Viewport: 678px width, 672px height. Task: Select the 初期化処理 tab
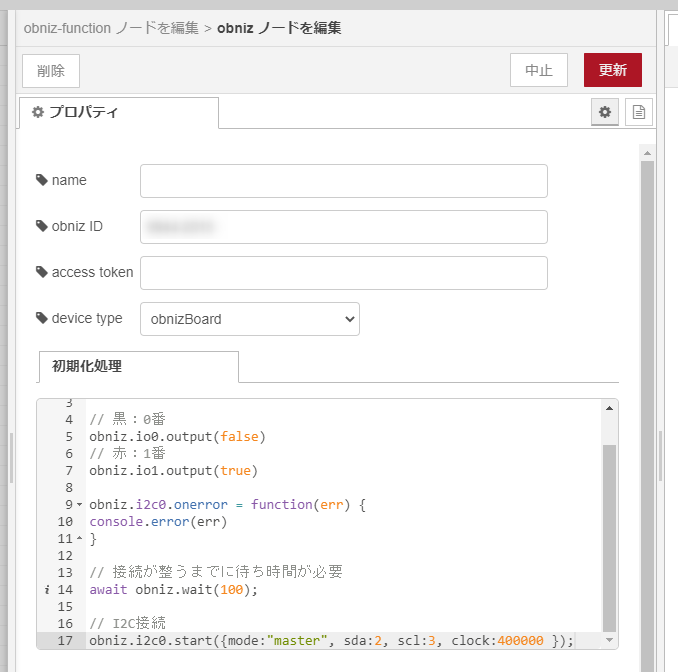138,367
